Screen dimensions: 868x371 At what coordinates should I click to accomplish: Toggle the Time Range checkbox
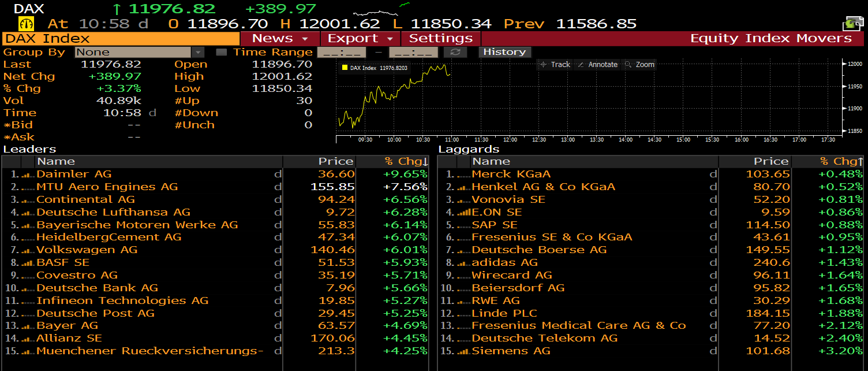221,52
